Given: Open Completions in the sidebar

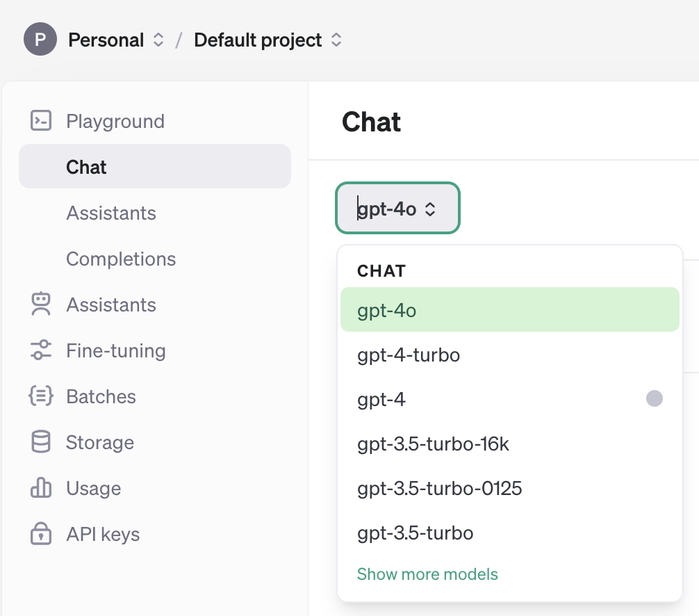Looking at the screenshot, I should pos(155,259).
